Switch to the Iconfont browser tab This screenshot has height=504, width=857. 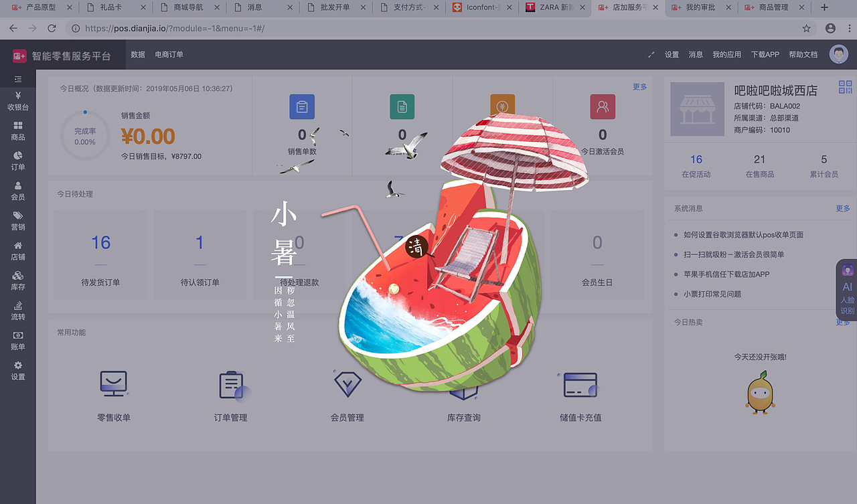[x=482, y=7]
